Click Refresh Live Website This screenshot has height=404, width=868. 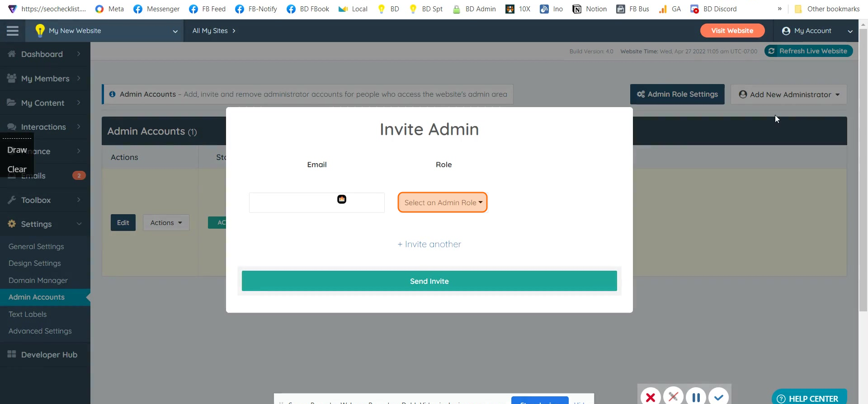[x=809, y=51]
